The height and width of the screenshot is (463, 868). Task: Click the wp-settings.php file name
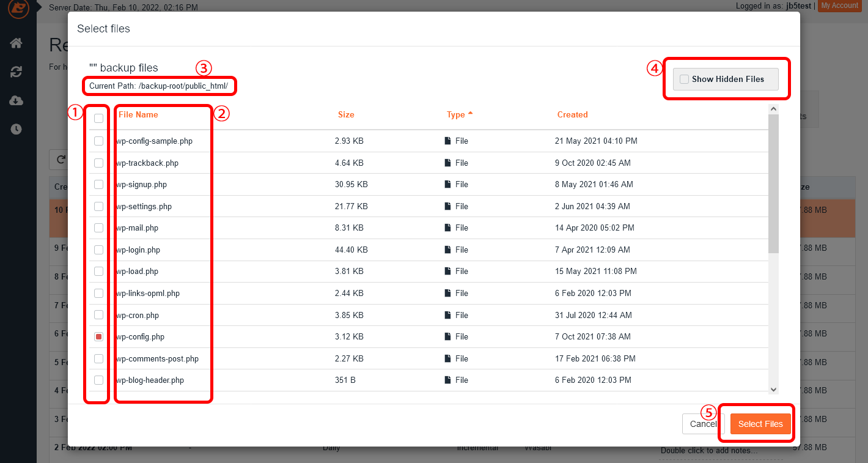pos(144,207)
